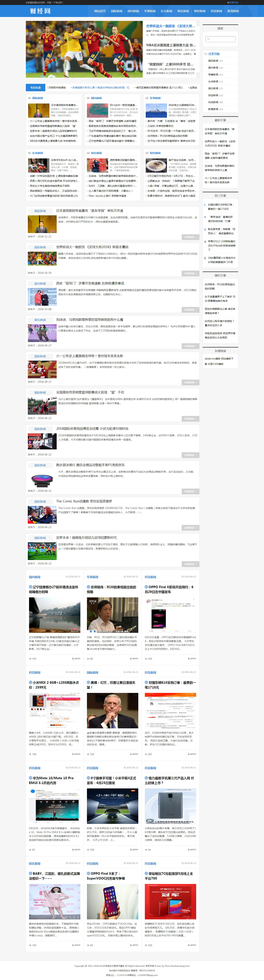264x980 pixels.
Task: Click author icon on 辽宁挂牌督办 card
Action: (x=73, y=658)
